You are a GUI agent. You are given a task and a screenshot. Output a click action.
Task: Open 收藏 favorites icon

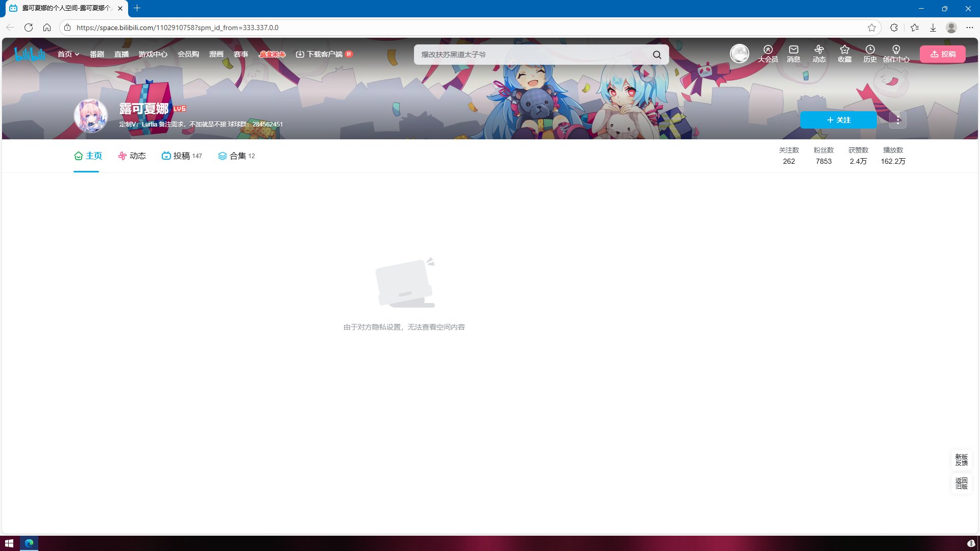[844, 54]
